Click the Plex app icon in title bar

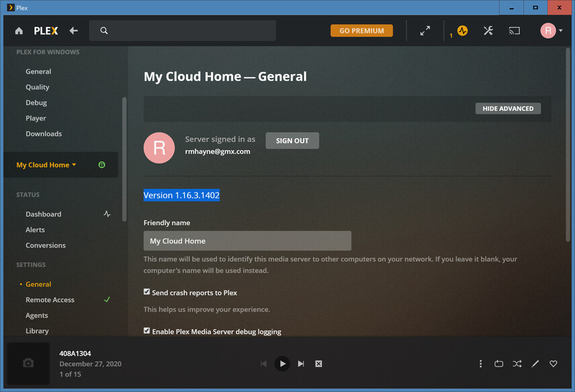click(11, 7)
